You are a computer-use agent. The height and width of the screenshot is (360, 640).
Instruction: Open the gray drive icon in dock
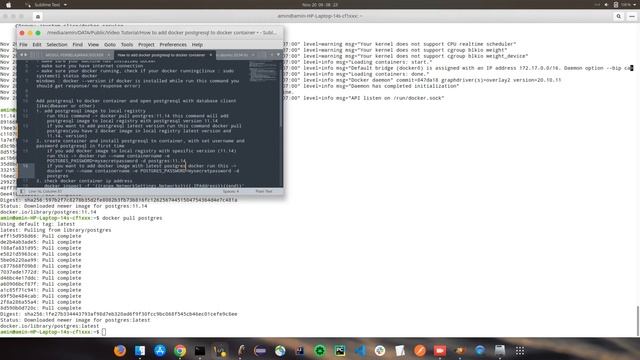pyautogui.click(x=500, y=351)
